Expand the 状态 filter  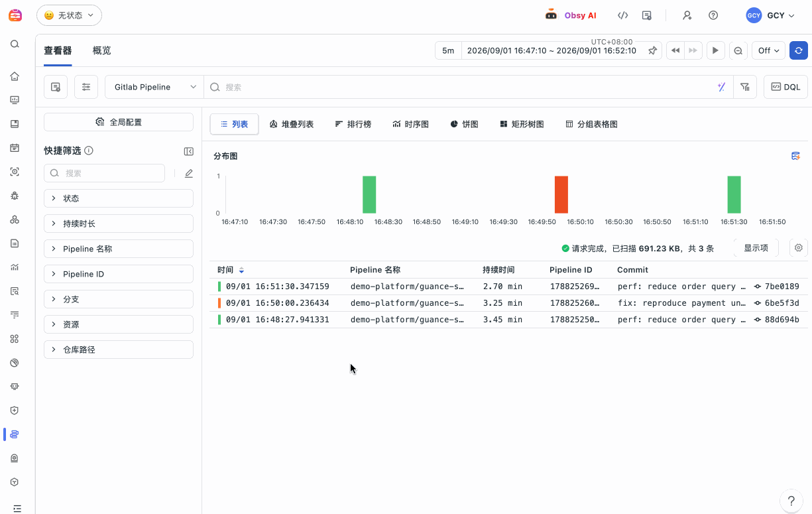coord(119,198)
